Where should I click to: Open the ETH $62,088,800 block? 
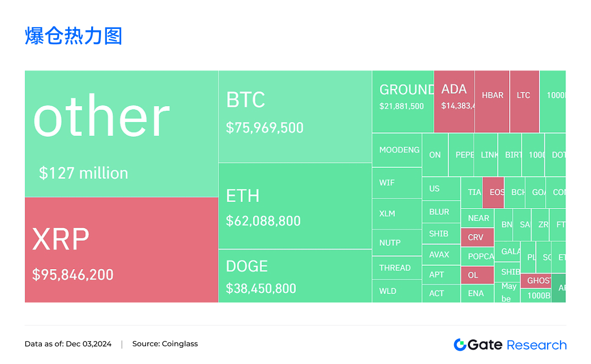click(x=295, y=206)
